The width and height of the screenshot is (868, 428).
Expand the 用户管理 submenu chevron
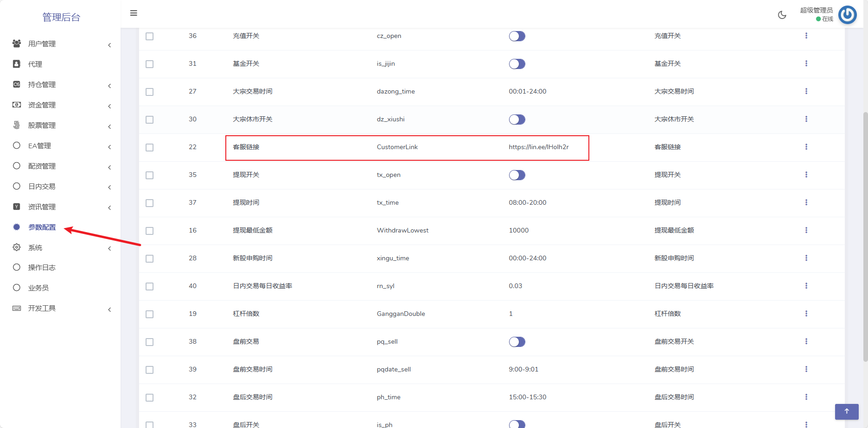pos(109,45)
